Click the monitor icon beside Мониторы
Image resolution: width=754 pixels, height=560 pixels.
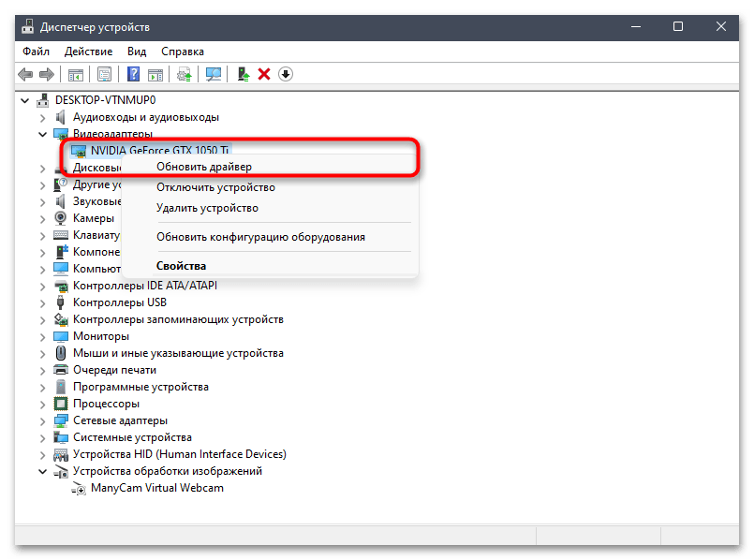click(61, 336)
